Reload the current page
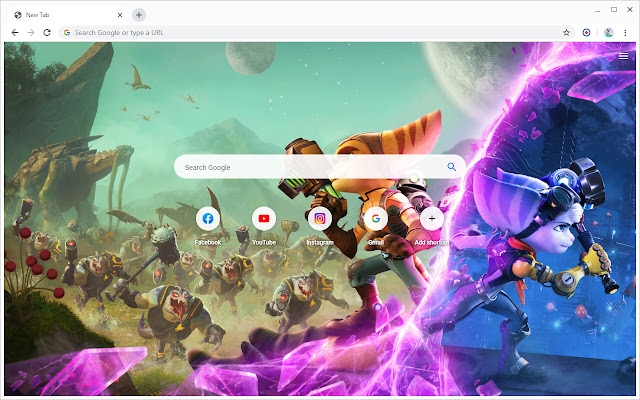This screenshot has height=400, width=640. click(47, 33)
